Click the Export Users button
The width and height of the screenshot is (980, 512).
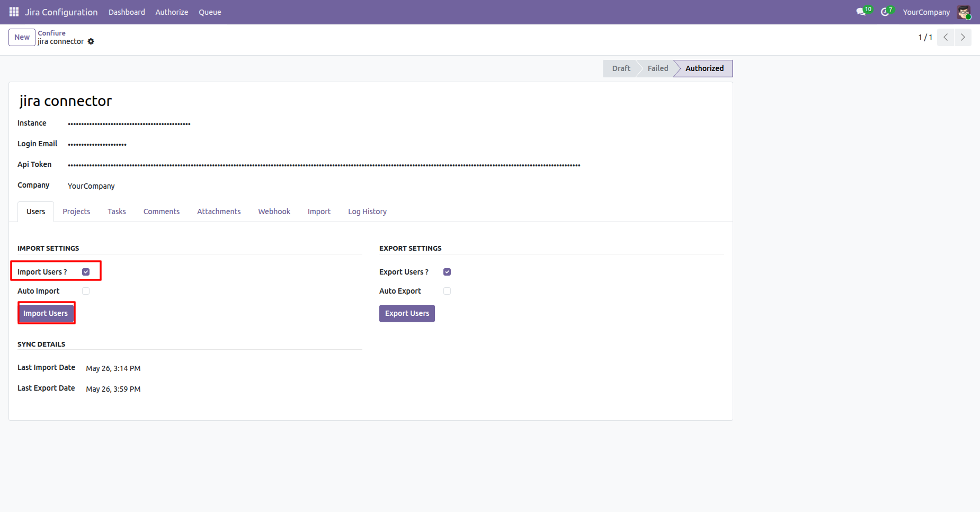pyautogui.click(x=407, y=313)
